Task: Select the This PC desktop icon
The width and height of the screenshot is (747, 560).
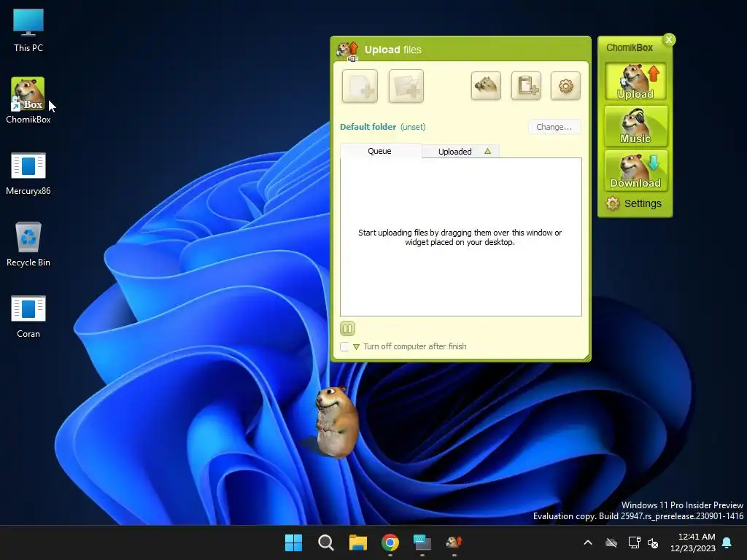Action: tap(28, 31)
